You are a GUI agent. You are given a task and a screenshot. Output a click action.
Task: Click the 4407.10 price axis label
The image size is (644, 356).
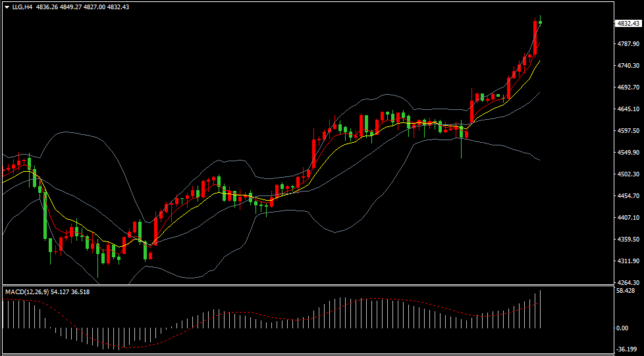pos(628,218)
